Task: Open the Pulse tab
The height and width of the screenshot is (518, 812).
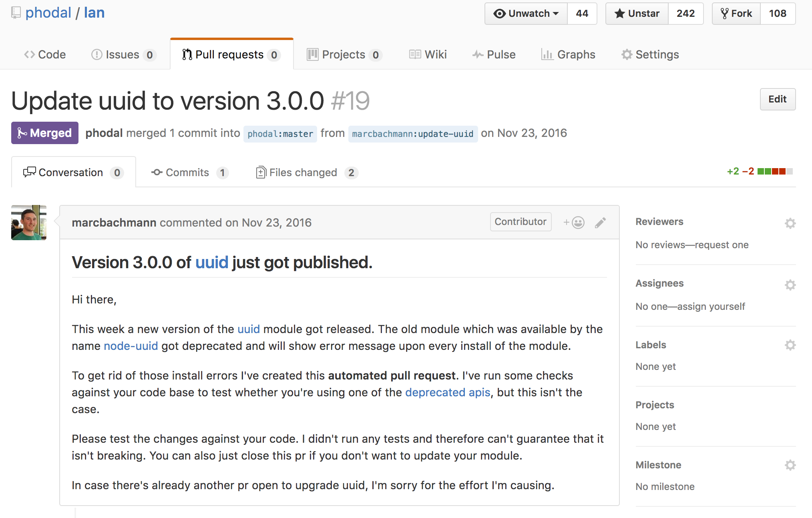Action: [494, 54]
